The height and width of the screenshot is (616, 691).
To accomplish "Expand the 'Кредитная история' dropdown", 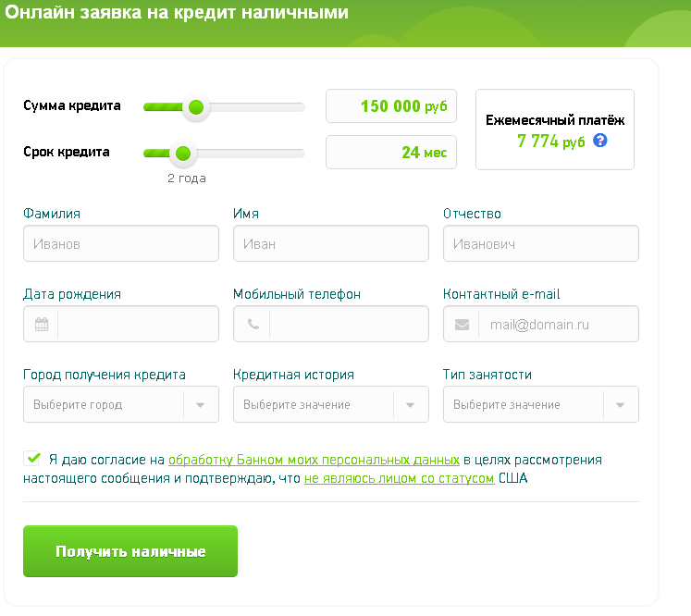I will 330,404.
